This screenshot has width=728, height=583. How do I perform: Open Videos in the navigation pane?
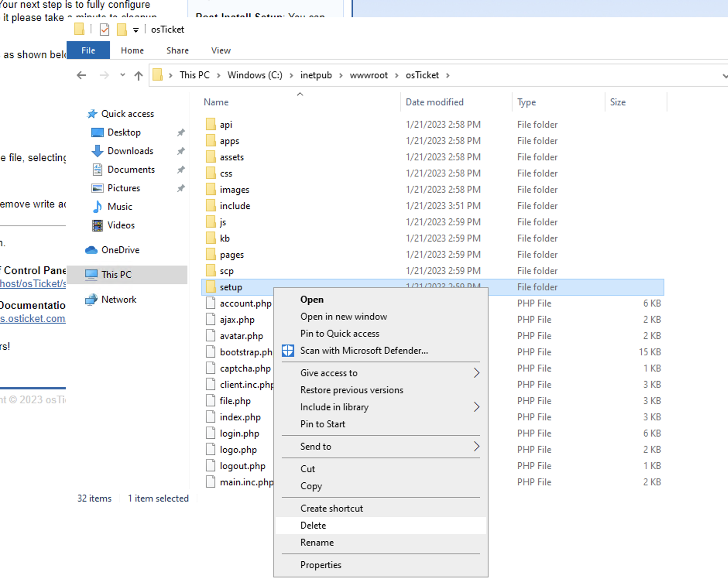click(121, 225)
